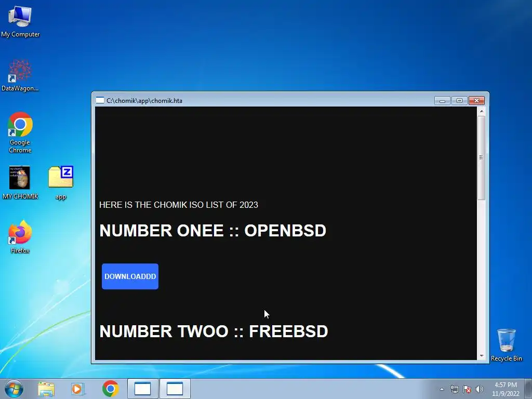The height and width of the screenshot is (399, 532).
Task: Open the app zip folder icon
Action: 61,182
